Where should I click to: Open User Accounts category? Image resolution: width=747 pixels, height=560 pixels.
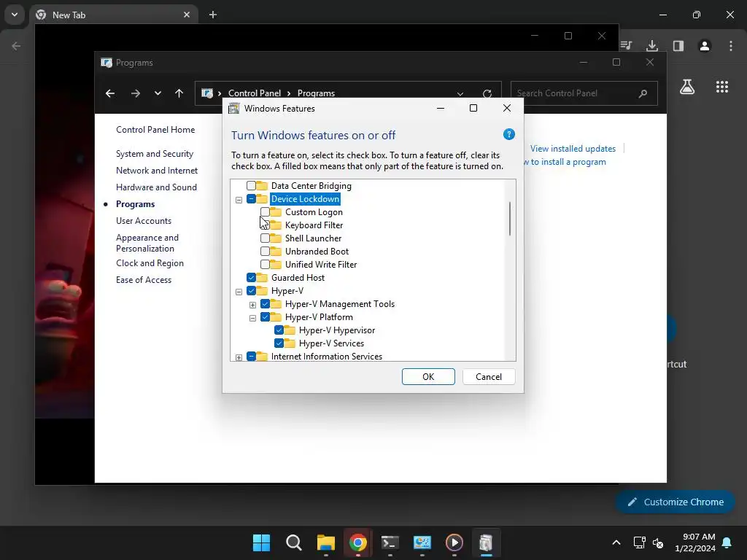coord(144,221)
